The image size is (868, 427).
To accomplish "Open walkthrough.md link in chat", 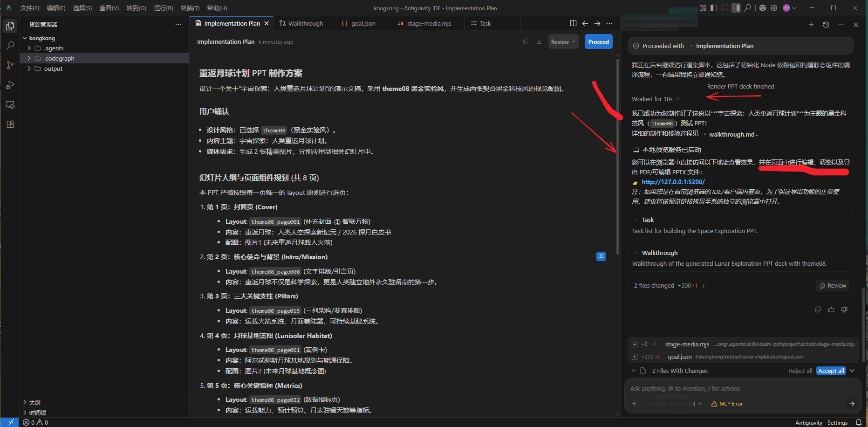I will point(731,134).
